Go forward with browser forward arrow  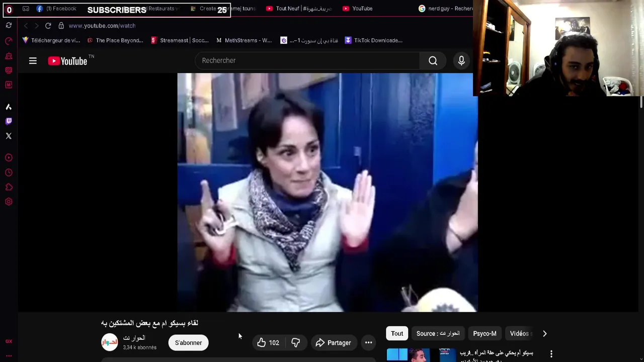36,26
